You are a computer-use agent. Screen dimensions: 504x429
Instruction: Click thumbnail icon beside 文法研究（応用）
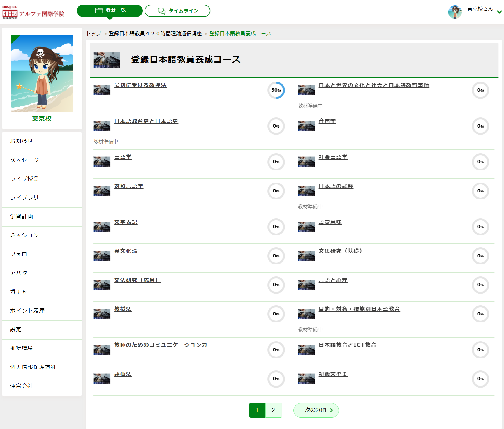pyautogui.click(x=102, y=285)
